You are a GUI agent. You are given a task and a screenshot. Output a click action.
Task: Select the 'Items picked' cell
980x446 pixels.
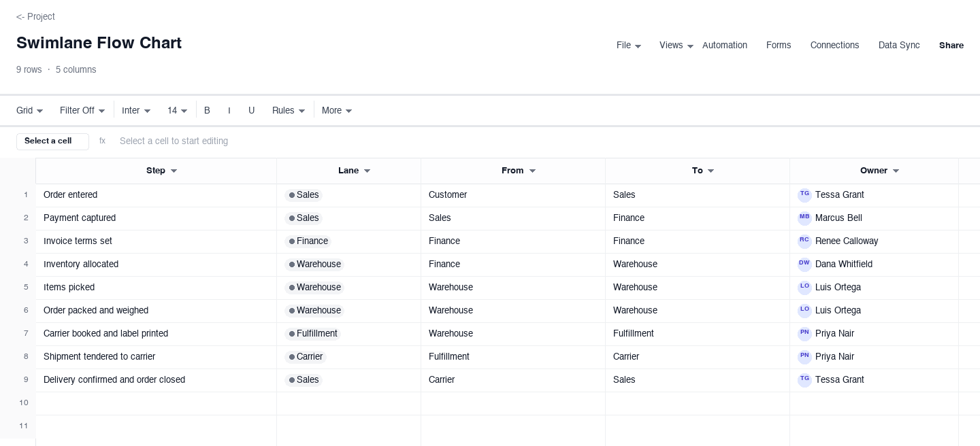pyautogui.click(x=156, y=288)
